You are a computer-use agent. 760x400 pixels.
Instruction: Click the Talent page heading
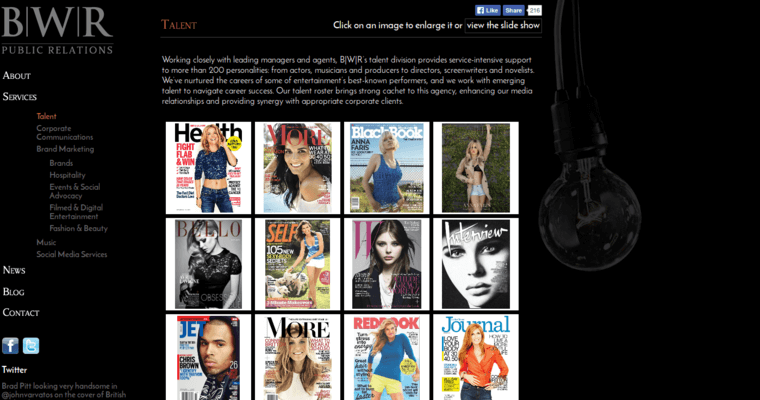tap(179, 25)
